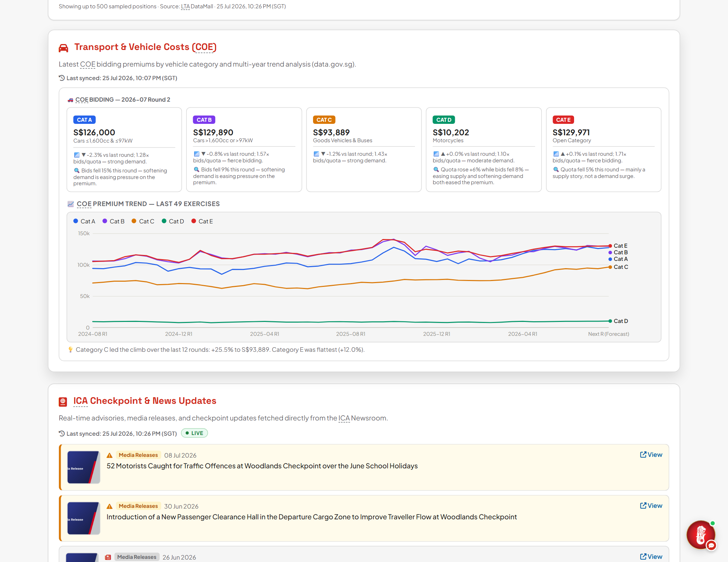Screen dimensions: 728x562
Task: Click the 'Motorcycles' description in Cat D card
Action: (448, 140)
